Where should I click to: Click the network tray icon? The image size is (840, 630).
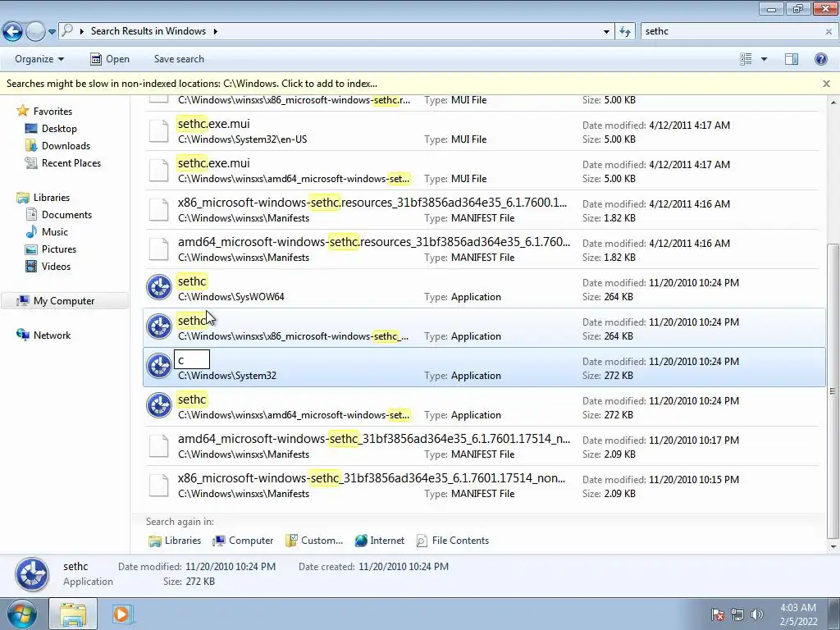(737, 614)
